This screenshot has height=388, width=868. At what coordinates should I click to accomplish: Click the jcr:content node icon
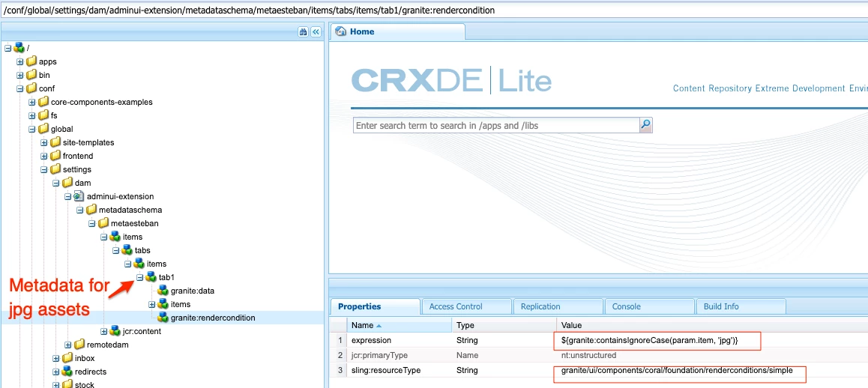pos(115,331)
